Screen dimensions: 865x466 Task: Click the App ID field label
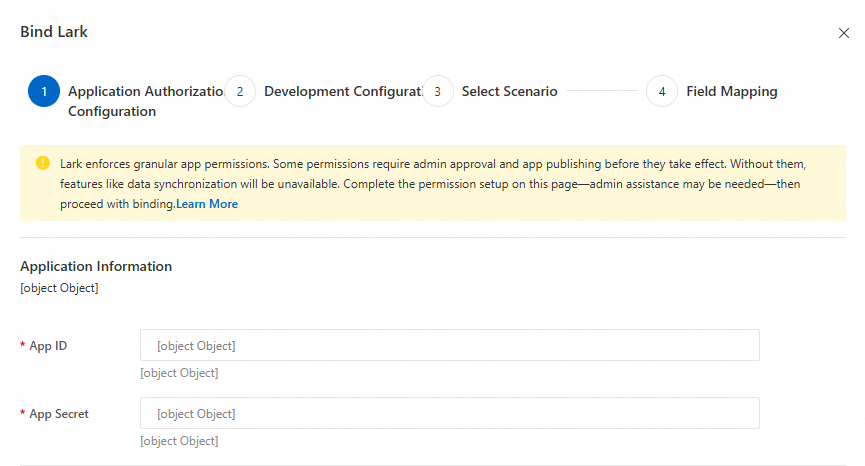(x=48, y=346)
